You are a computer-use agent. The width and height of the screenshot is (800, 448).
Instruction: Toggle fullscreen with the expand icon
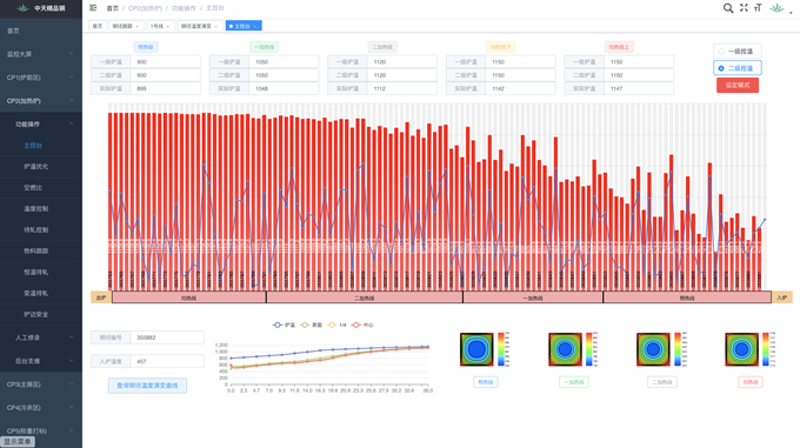[x=743, y=8]
